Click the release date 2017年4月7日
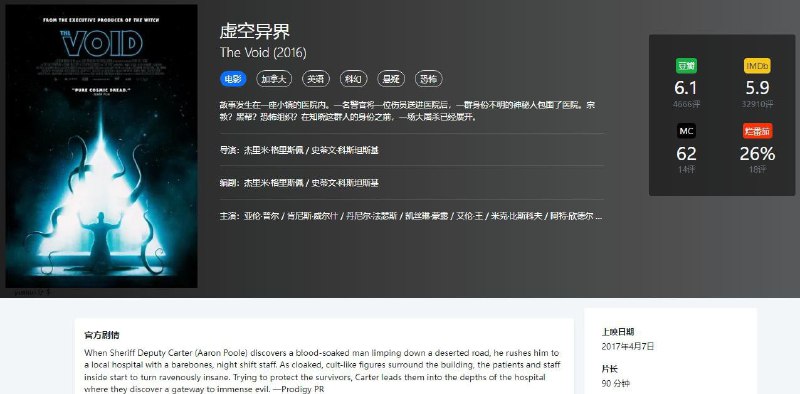 [x=628, y=347]
